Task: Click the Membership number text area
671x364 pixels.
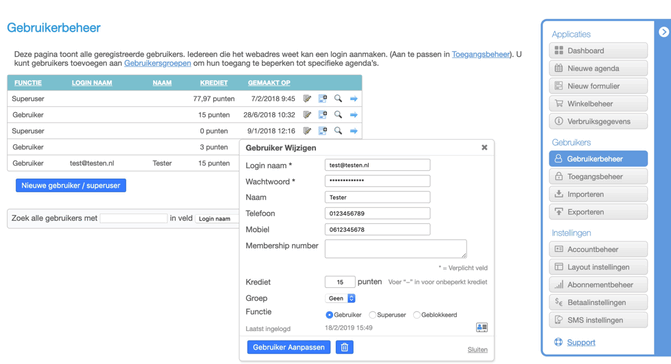Action: pos(396,249)
